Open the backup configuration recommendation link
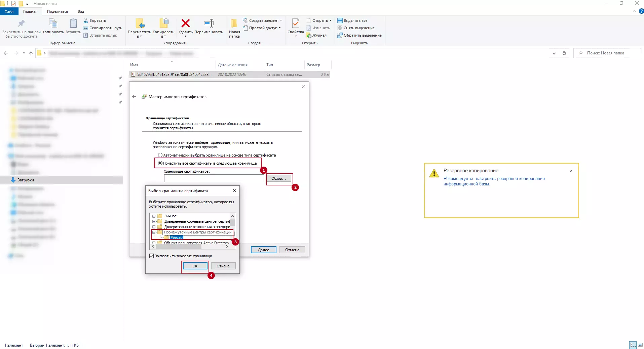 coord(494,181)
